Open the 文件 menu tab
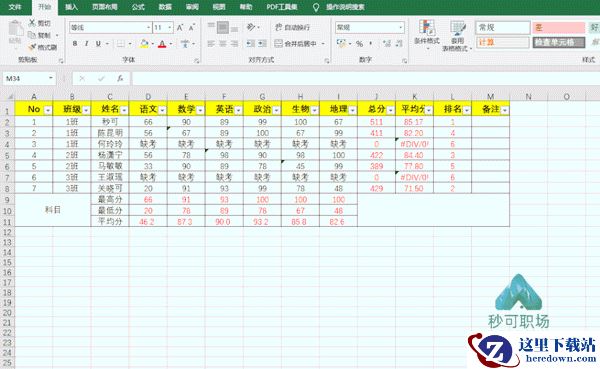The image size is (600, 369). click(15, 7)
